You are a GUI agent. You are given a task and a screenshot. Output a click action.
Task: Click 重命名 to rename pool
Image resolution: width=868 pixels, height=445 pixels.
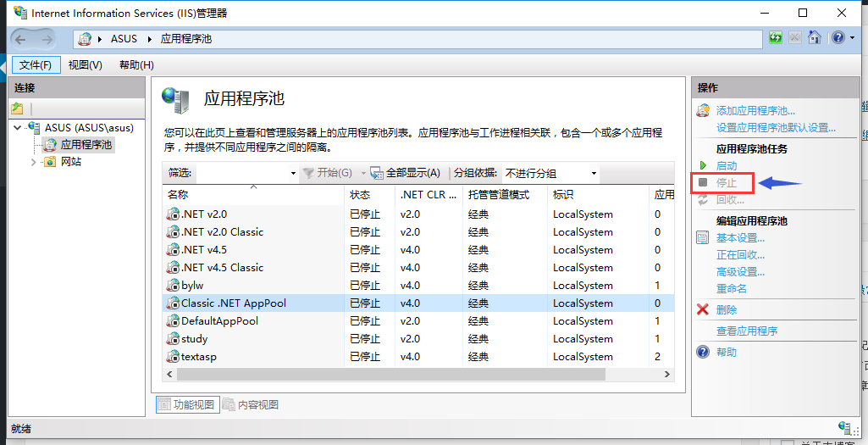[732, 289]
